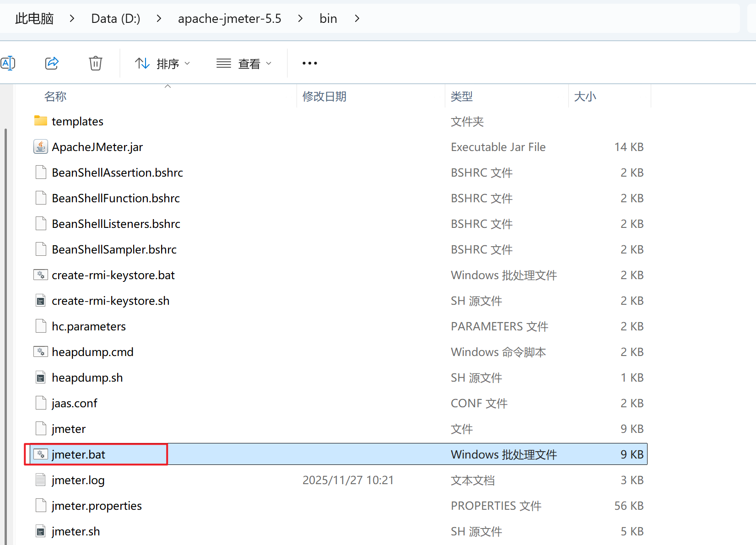Viewport: 756px width, 545px height.
Task: Click the heapdump.sh file icon
Action: tap(41, 377)
